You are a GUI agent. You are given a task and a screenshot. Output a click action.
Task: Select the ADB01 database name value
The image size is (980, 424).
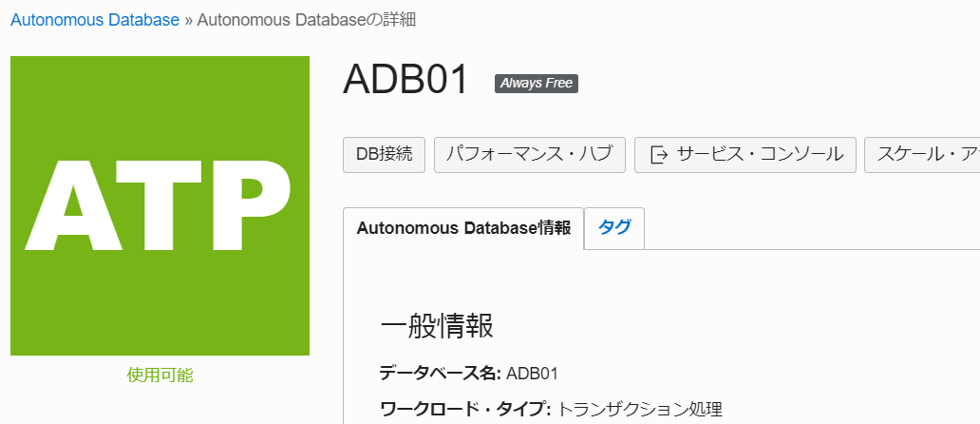[x=532, y=374]
